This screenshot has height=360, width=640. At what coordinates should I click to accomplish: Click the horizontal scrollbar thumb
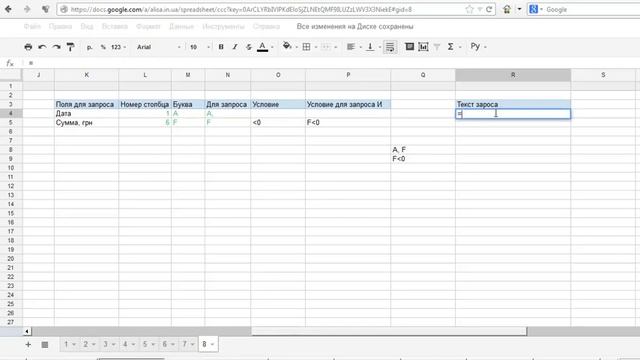pos(389,331)
